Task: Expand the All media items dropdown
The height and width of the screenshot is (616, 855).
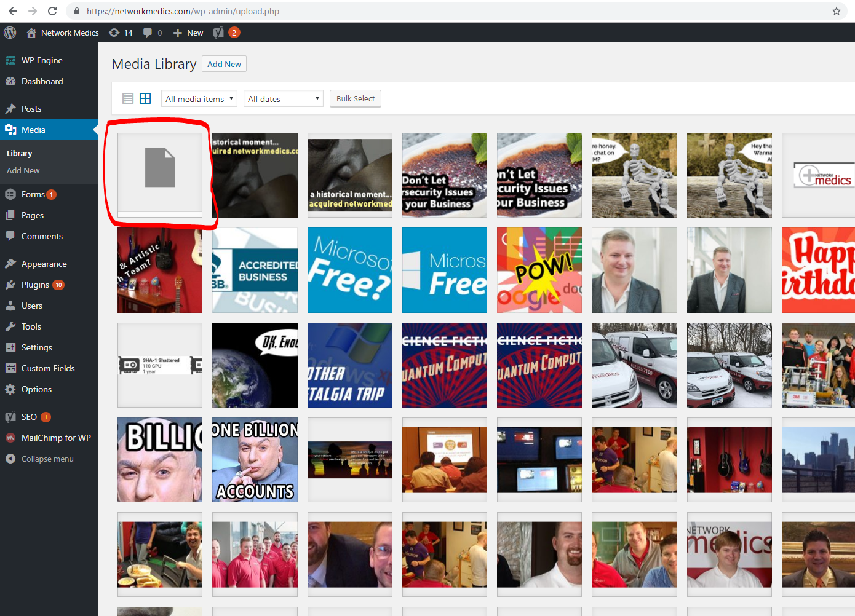Action: pos(199,99)
